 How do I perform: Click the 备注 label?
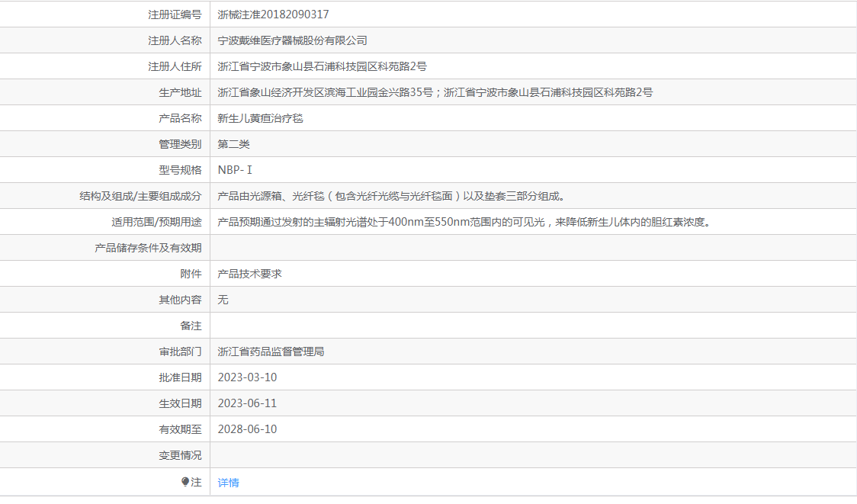point(191,326)
